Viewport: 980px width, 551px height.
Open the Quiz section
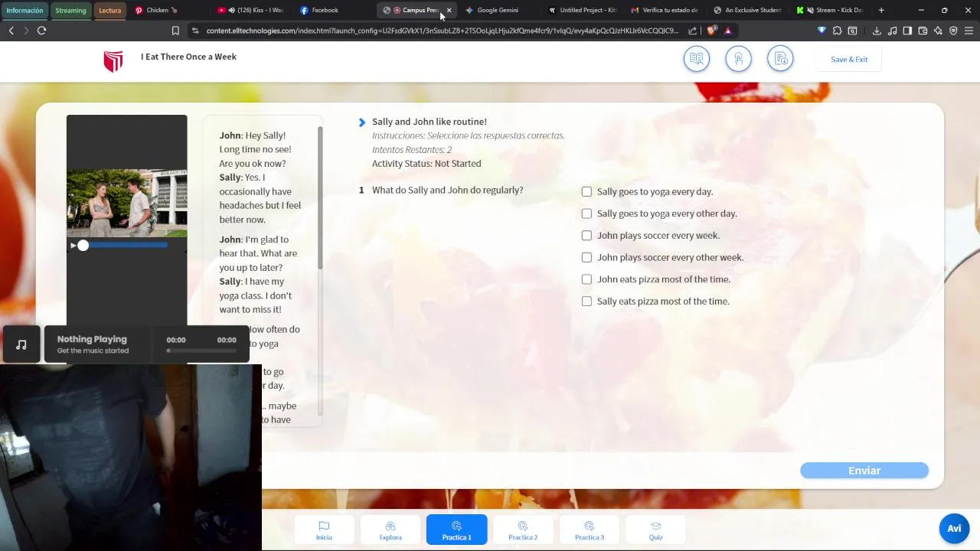pos(655,530)
